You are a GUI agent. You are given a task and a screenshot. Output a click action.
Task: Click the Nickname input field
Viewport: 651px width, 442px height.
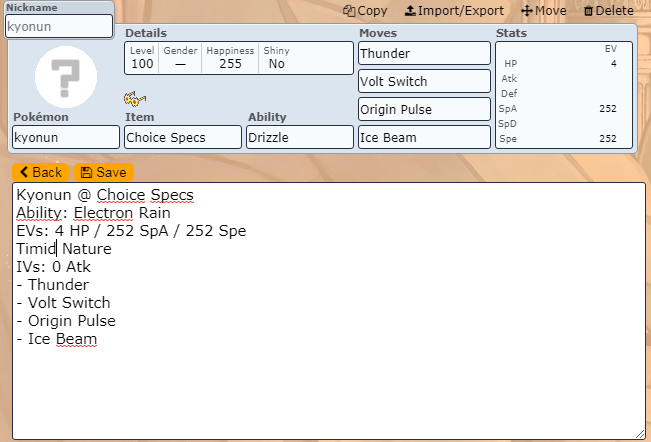[x=58, y=27]
